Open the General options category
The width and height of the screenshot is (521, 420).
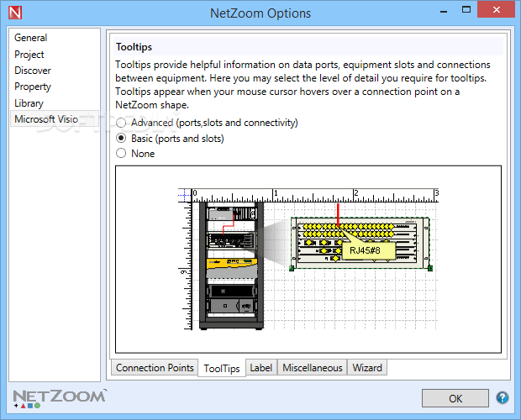[x=30, y=38]
